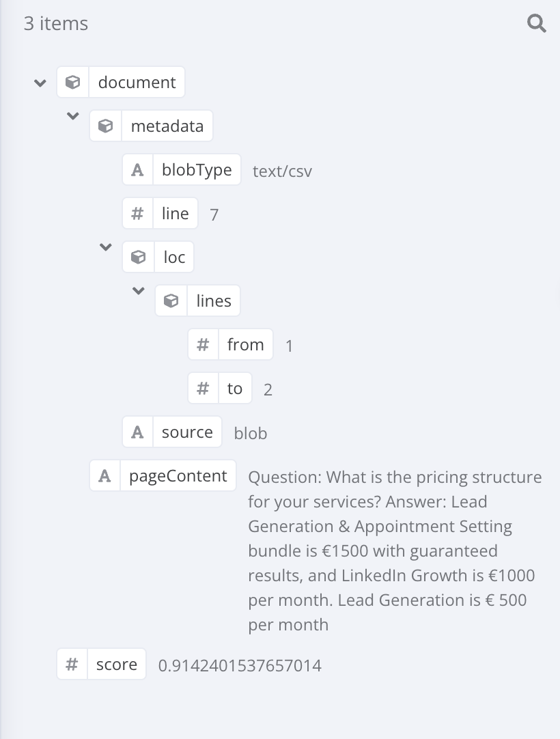
Task: Collapse the loc node chevron
Action: (106, 247)
